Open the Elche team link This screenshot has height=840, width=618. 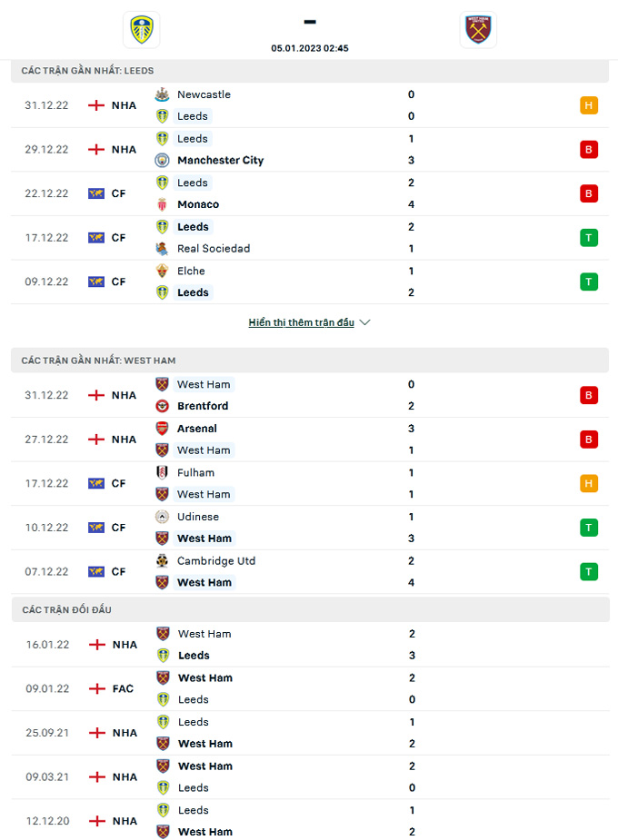191,271
